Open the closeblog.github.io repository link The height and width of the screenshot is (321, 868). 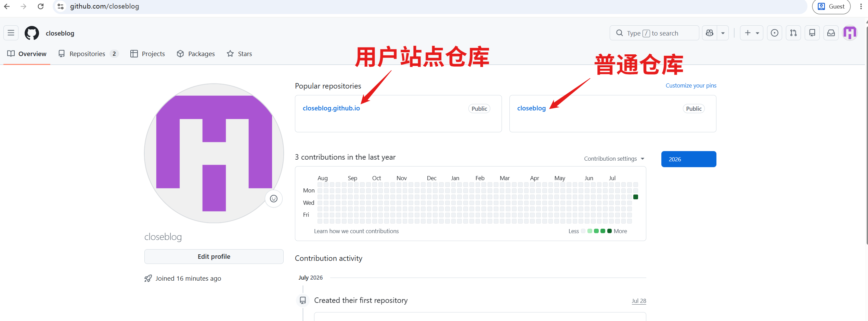(331, 108)
